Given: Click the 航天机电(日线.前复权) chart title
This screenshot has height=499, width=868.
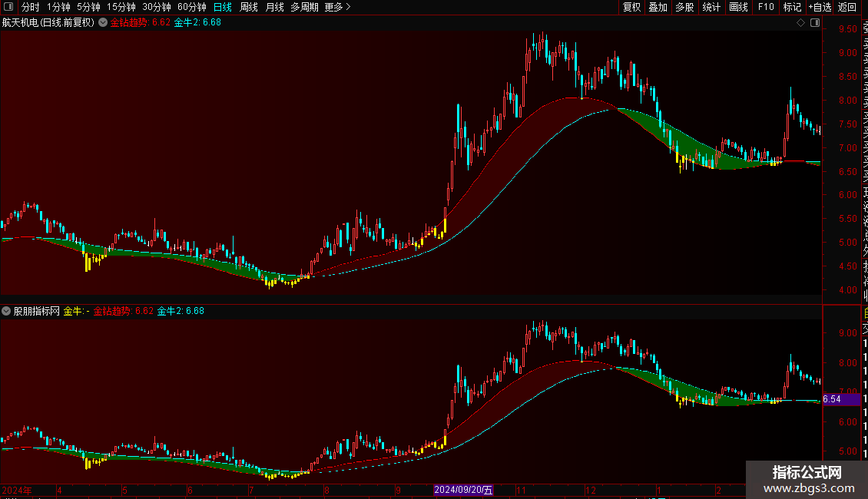Looking at the screenshot, I should tap(48, 23).
